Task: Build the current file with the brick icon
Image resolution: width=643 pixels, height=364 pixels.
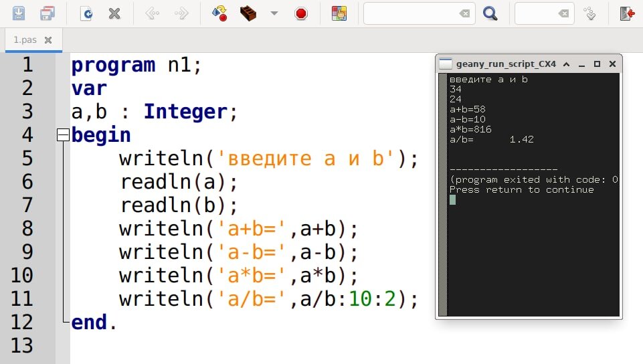Action: [x=248, y=13]
